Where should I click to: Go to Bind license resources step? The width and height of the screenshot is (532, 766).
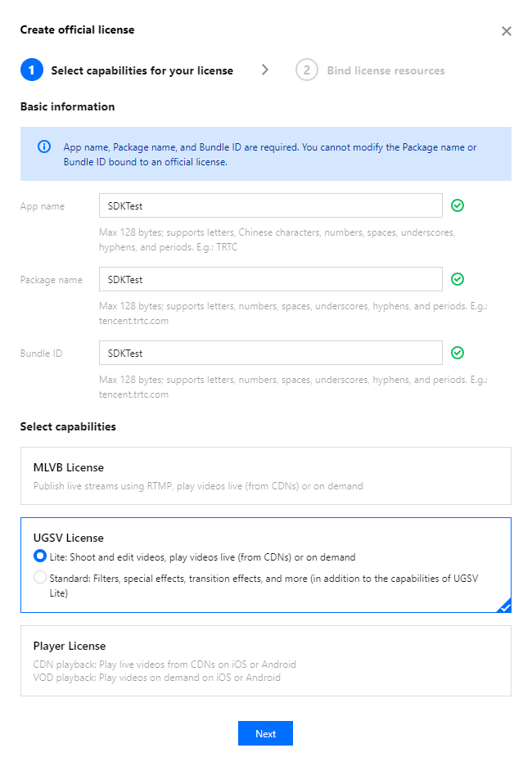coord(385,70)
